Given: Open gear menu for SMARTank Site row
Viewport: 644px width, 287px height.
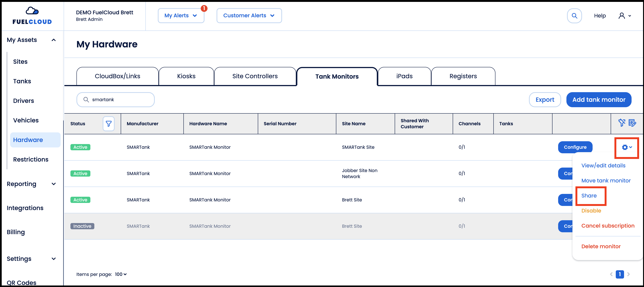Looking at the screenshot, I should (627, 147).
